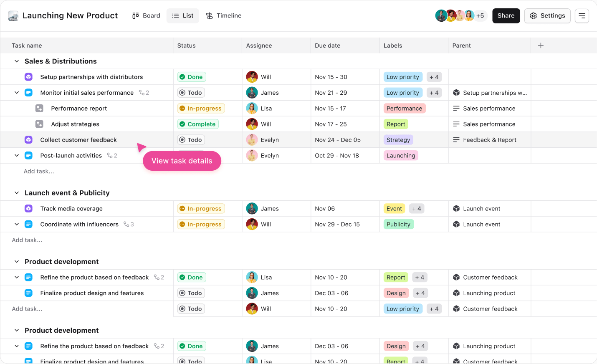This screenshot has height=364, width=597.
Task: Click the +5 members avatar badge
Action: coord(480,16)
